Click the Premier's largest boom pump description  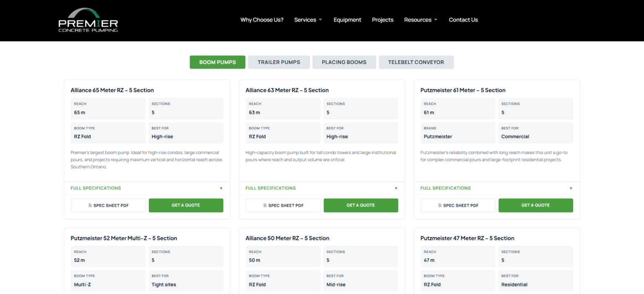pyautogui.click(x=147, y=160)
